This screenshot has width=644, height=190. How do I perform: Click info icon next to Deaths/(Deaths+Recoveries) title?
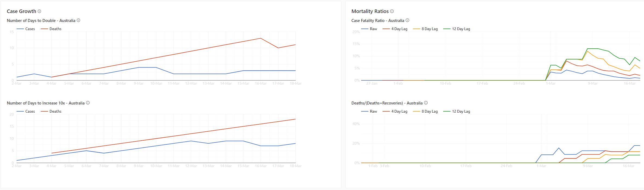[x=426, y=103]
